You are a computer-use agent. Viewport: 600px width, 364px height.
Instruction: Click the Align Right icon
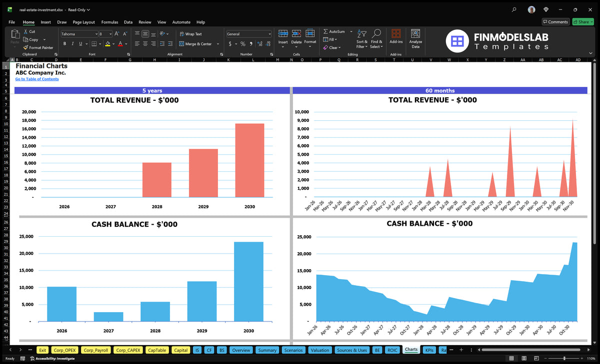point(153,44)
